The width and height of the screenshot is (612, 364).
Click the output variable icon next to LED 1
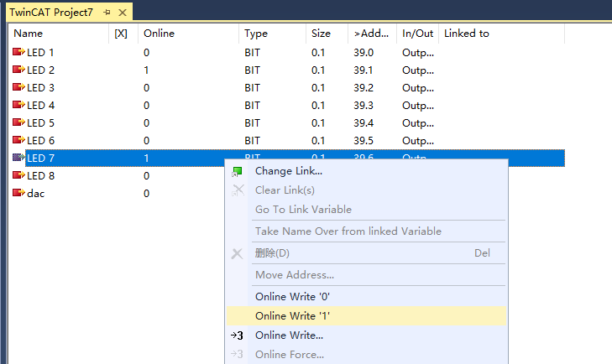[18, 52]
